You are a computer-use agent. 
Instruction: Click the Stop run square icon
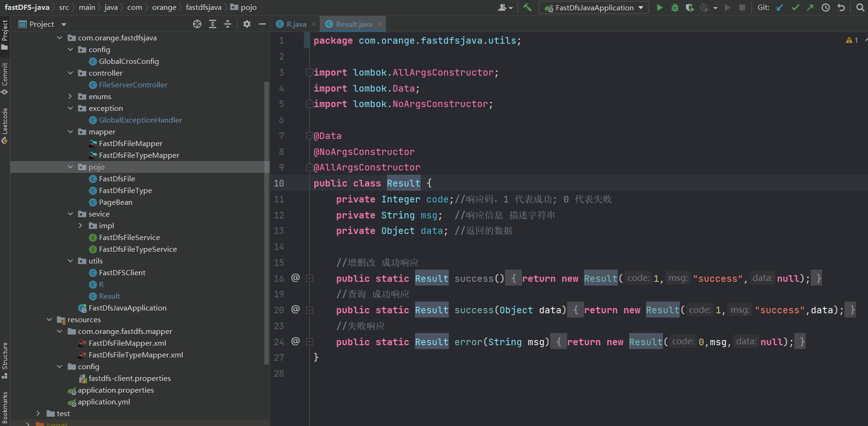tap(742, 8)
